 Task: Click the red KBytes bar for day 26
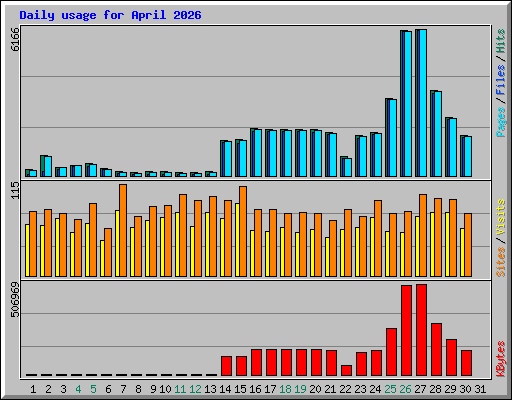(407, 331)
